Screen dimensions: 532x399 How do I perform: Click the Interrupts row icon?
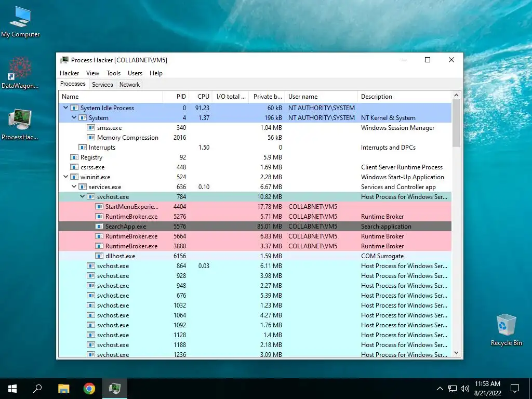(83, 147)
